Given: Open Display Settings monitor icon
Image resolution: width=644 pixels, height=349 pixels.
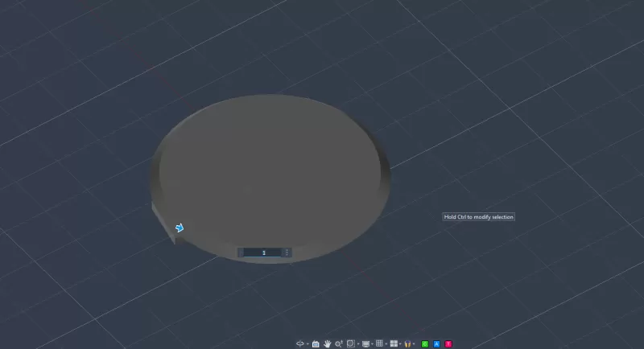Looking at the screenshot, I should tap(366, 343).
